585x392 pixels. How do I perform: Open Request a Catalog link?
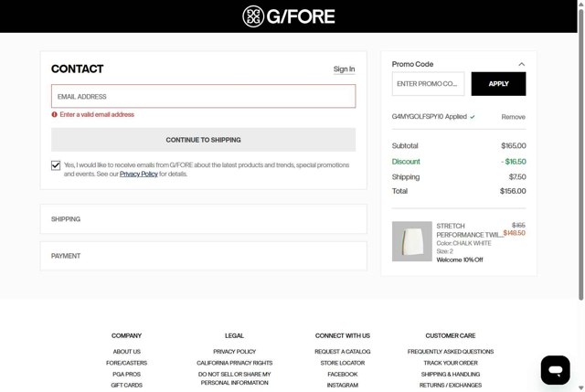tap(343, 352)
